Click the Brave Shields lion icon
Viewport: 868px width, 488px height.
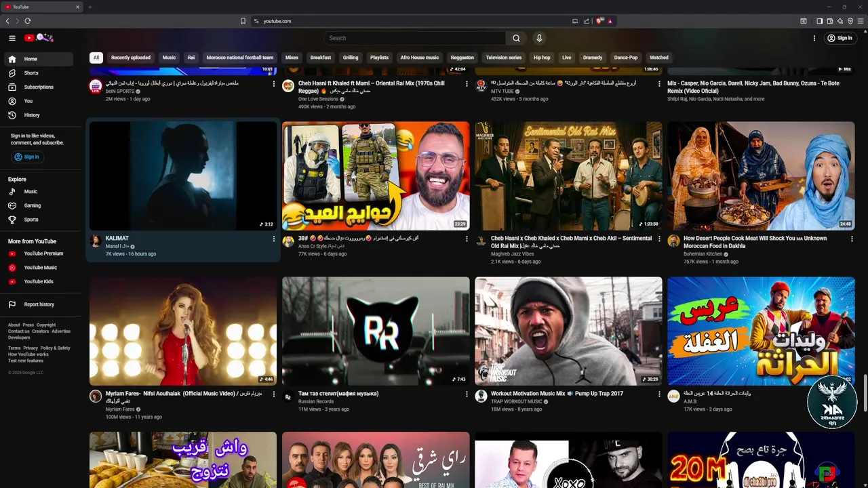(x=599, y=21)
